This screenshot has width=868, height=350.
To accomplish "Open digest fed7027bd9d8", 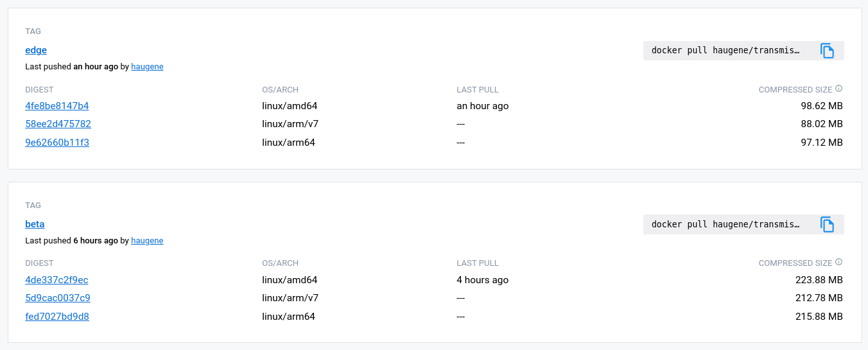I will pos(57,317).
